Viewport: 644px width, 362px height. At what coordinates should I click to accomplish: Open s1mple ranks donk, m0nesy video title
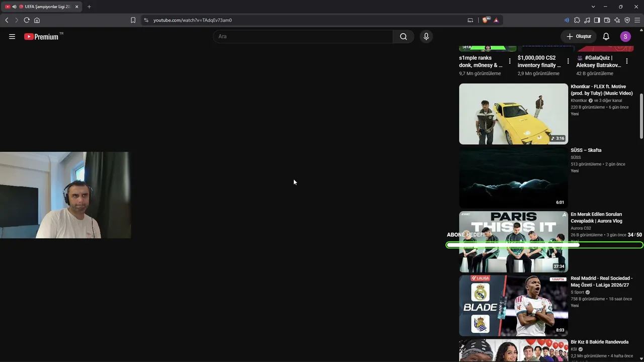[480, 61]
